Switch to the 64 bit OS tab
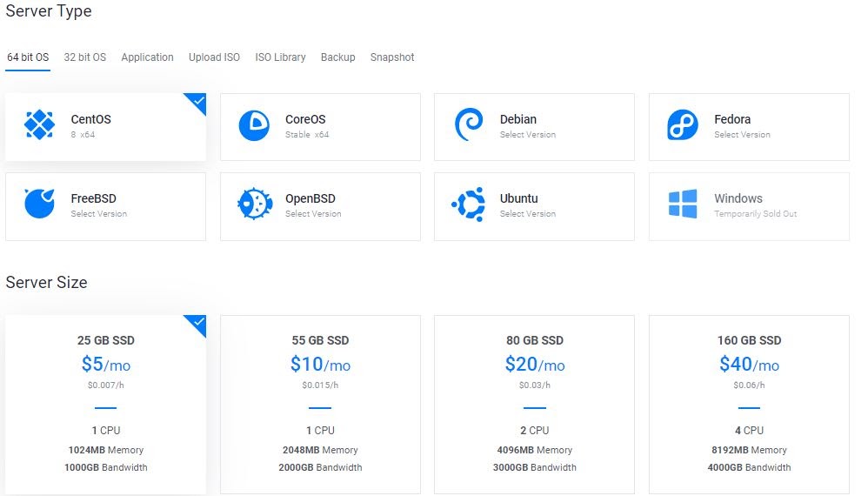The image size is (868, 496). (28, 57)
